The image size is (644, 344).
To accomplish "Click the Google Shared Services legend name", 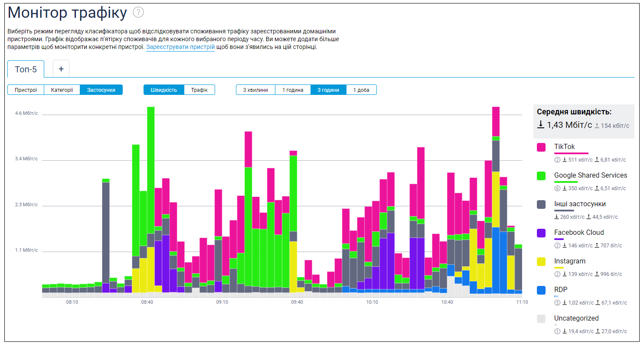I will point(590,175).
